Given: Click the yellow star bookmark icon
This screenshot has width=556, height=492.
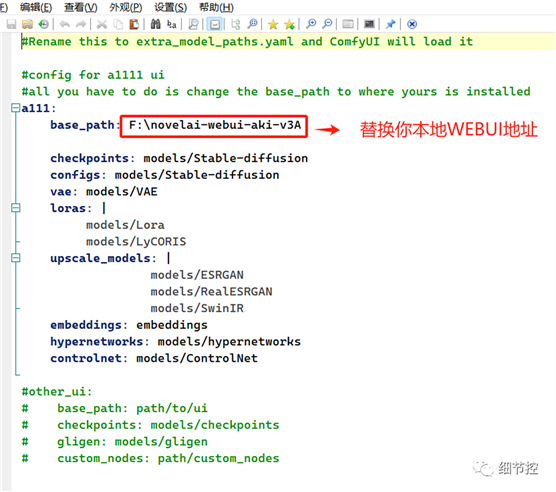Looking at the screenshot, I should pyautogui.click(x=273, y=24).
